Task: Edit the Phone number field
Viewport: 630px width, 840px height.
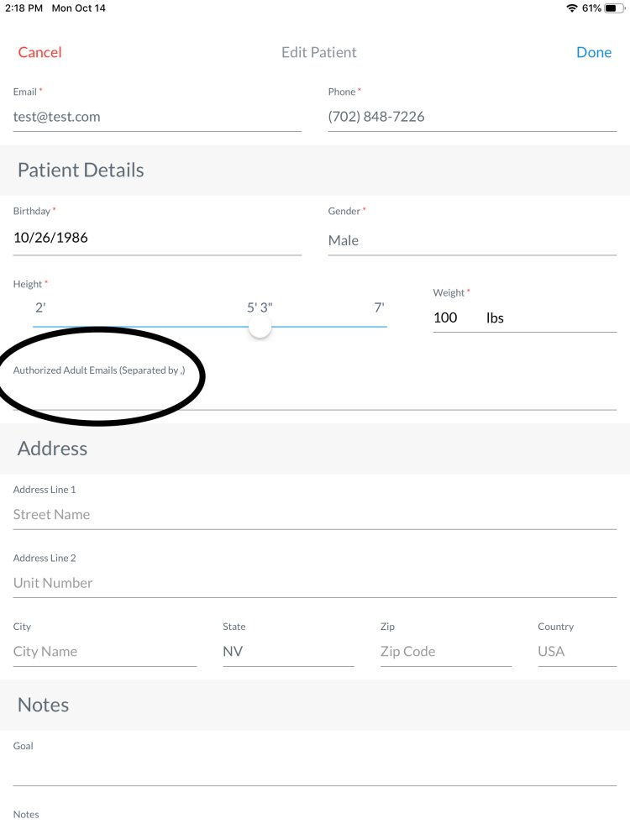Action: pos(471,117)
